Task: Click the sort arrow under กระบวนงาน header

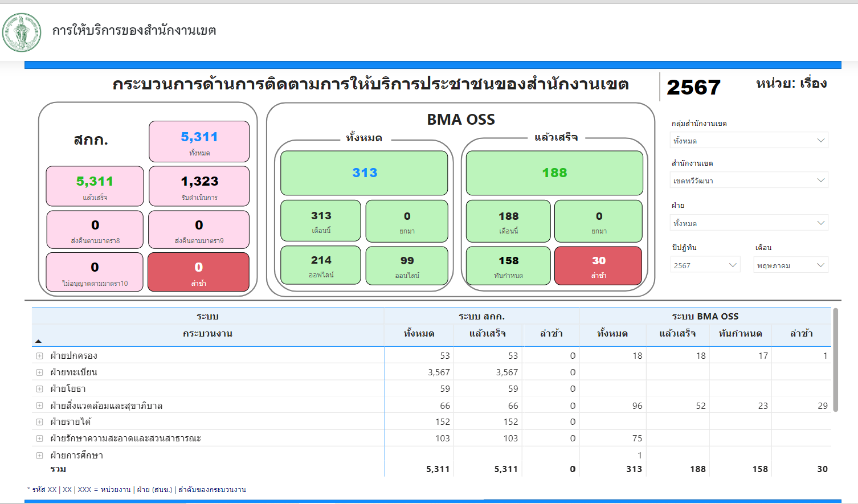Action: [x=39, y=341]
